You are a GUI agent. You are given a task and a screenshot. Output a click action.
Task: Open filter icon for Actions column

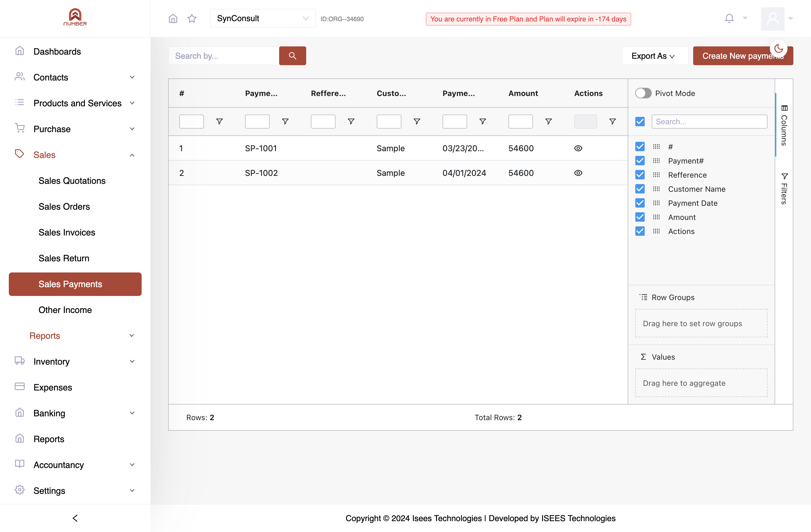[x=612, y=122]
